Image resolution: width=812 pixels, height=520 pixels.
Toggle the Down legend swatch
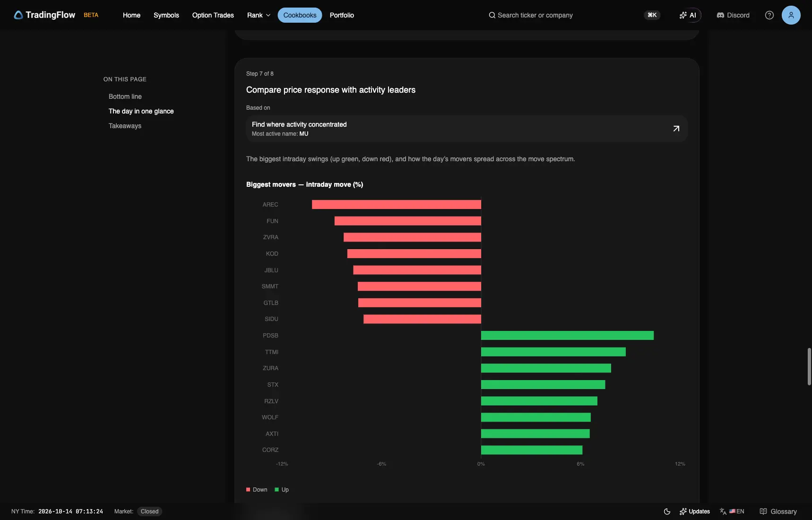pyautogui.click(x=248, y=490)
